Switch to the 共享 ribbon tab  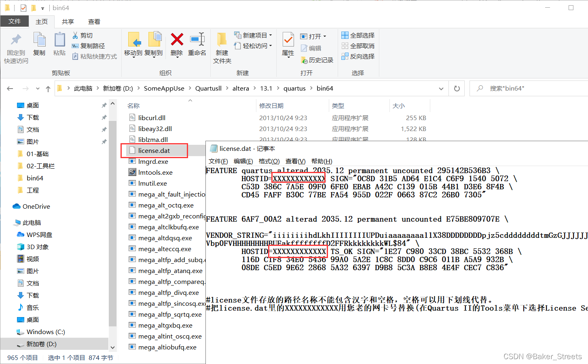[68, 22]
